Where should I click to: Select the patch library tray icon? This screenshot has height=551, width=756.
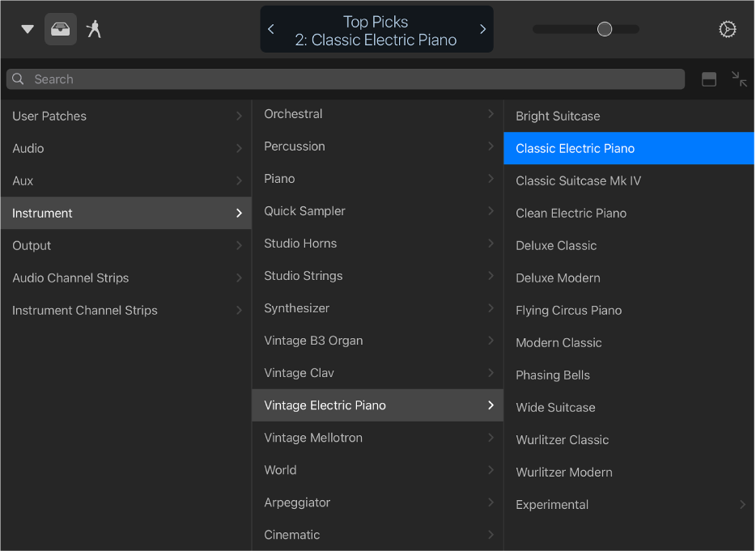(x=61, y=29)
